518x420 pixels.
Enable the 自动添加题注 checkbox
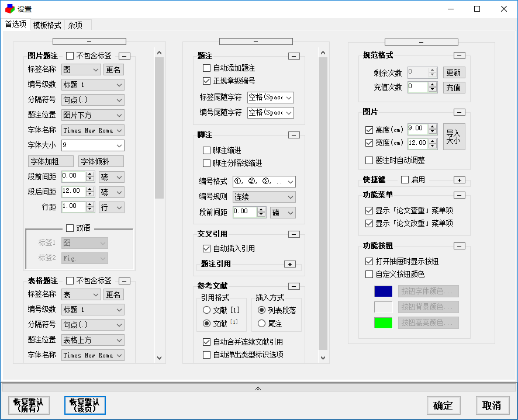pos(206,68)
